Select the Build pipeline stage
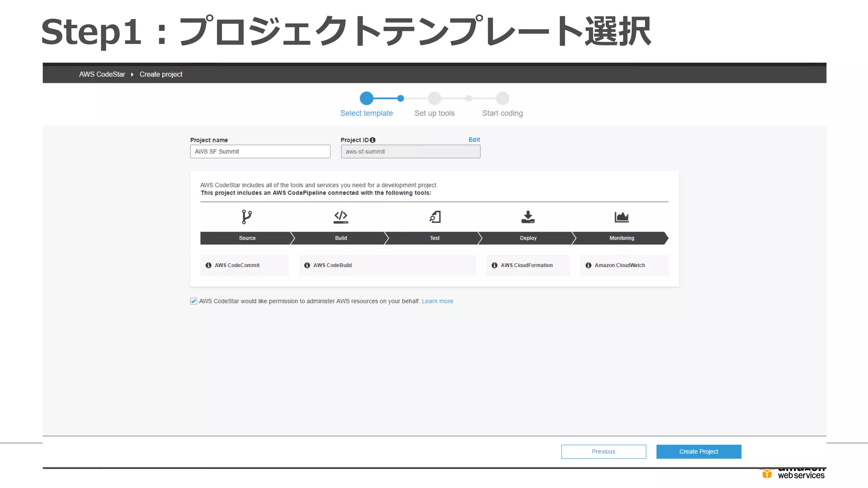The height and width of the screenshot is (488, 868). coord(341,238)
